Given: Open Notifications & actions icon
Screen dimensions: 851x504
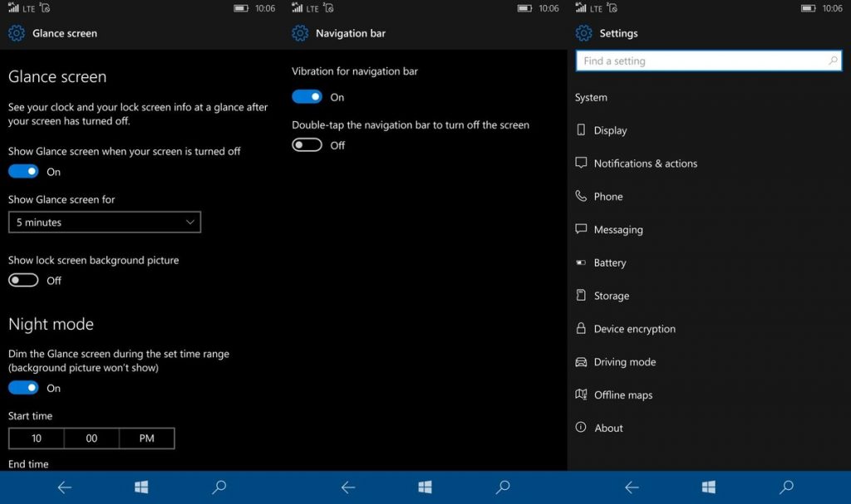Looking at the screenshot, I should click(x=581, y=163).
